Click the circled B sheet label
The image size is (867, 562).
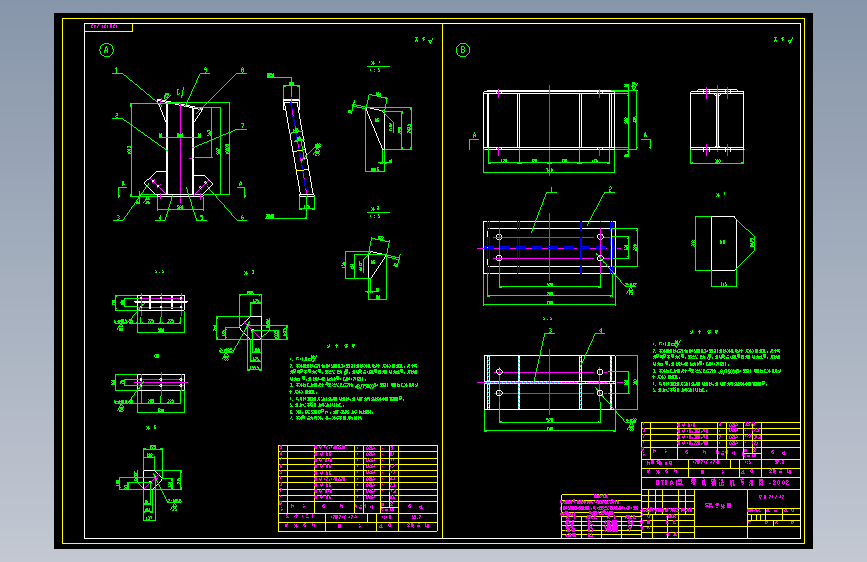coord(463,50)
